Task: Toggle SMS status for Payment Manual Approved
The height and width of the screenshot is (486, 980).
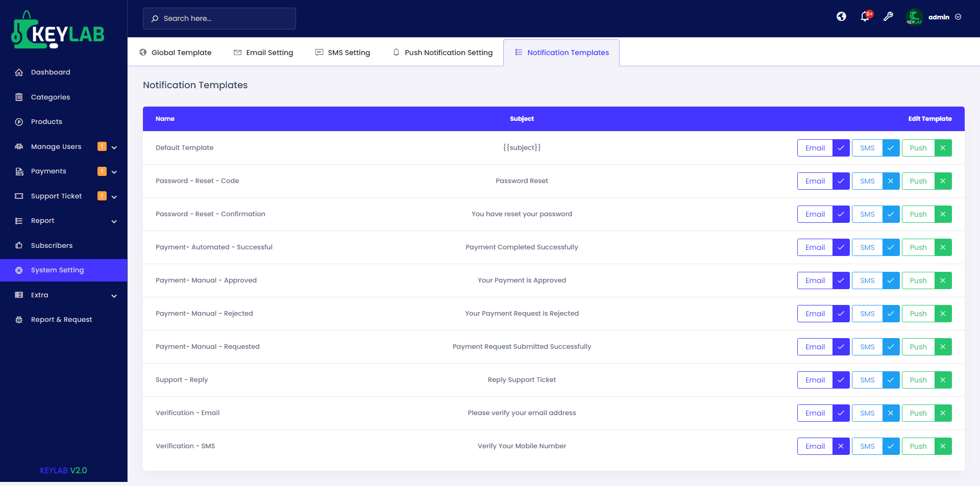Action: (891, 280)
